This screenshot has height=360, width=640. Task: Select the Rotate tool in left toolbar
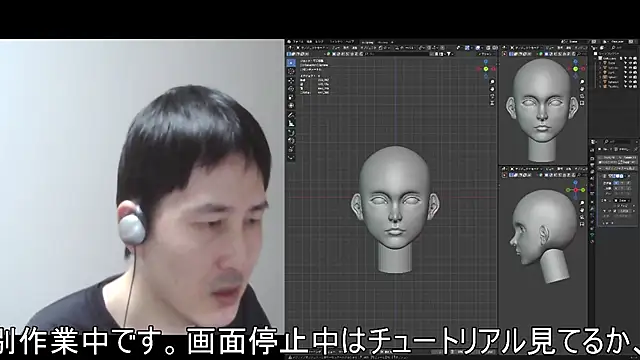pyautogui.click(x=291, y=89)
